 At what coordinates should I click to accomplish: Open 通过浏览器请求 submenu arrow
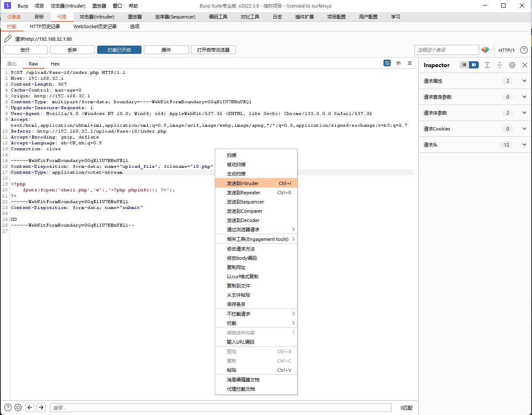[293, 230]
